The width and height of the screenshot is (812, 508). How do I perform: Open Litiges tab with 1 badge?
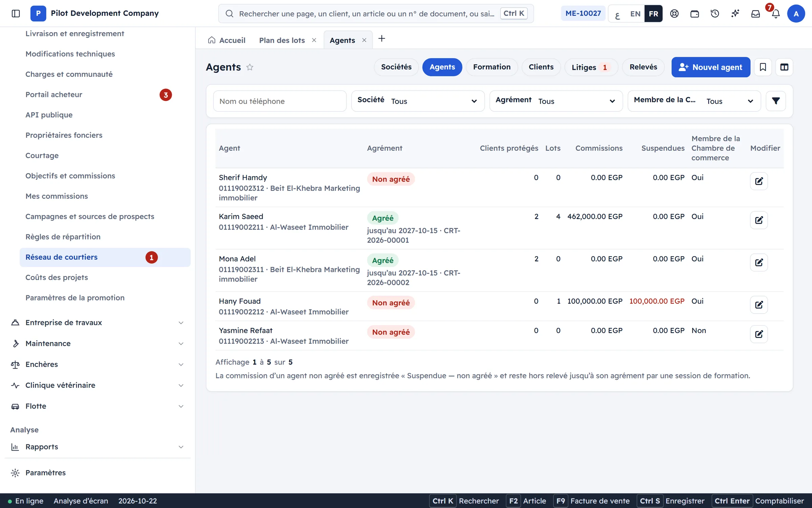click(591, 67)
